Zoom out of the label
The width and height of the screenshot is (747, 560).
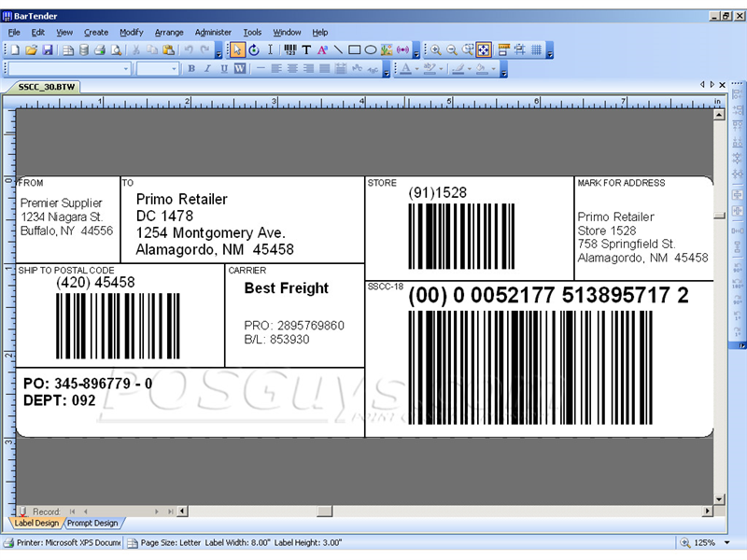(x=452, y=50)
